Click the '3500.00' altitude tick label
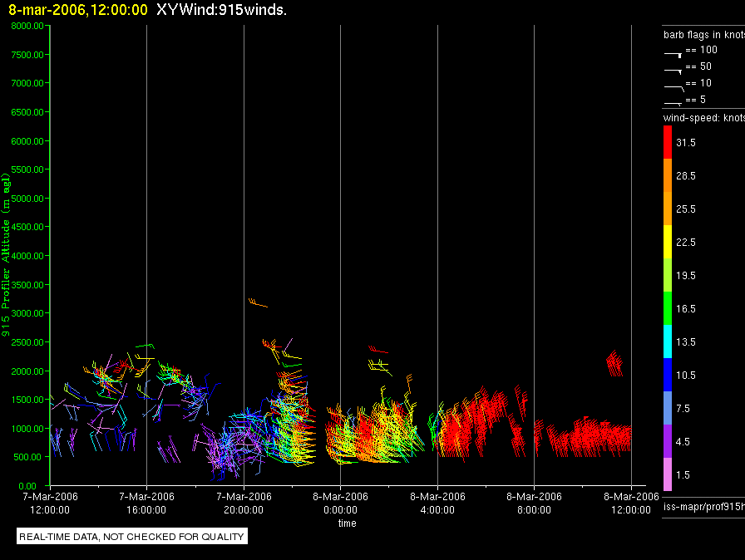The image size is (745, 560). tap(27, 285)
